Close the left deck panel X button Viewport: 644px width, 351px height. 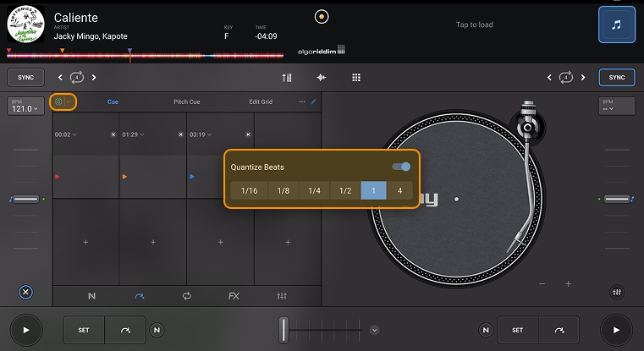pos(26,292)
